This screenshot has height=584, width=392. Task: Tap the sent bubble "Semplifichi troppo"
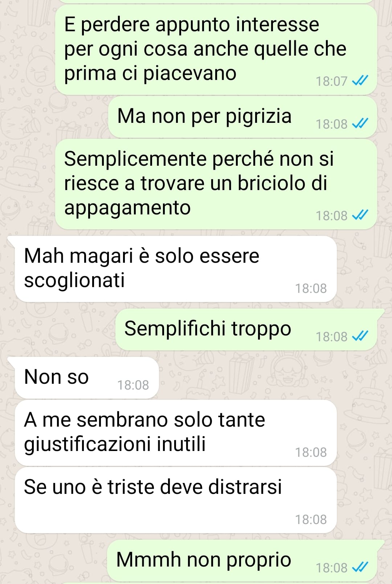pyautogui.click(x=246, y=330)
